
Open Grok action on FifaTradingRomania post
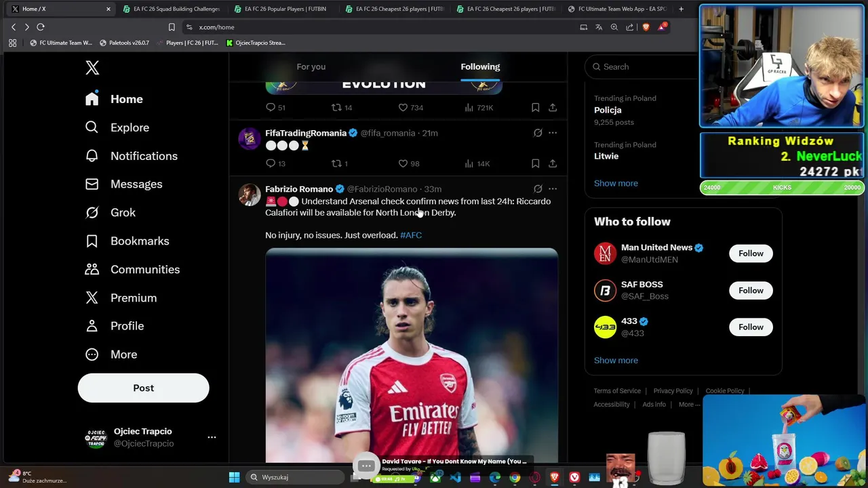(x=538, y=133)
